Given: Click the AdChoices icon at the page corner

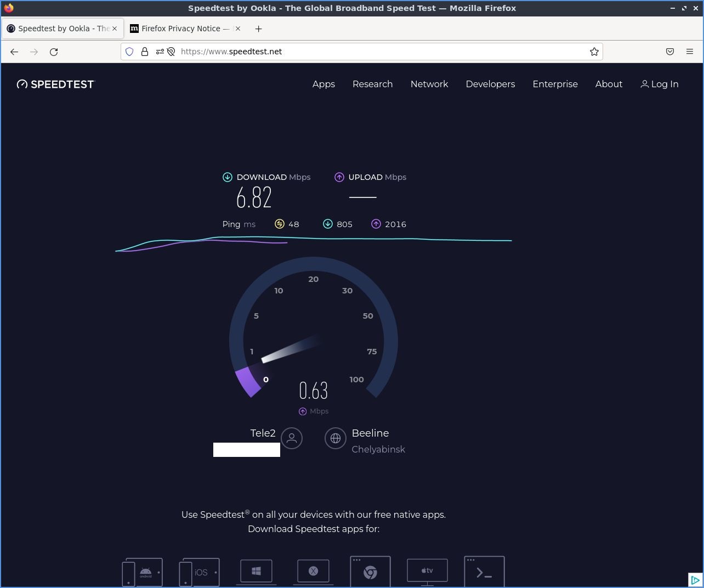Looking at the screenshot, I should click(x=695, y=580).
